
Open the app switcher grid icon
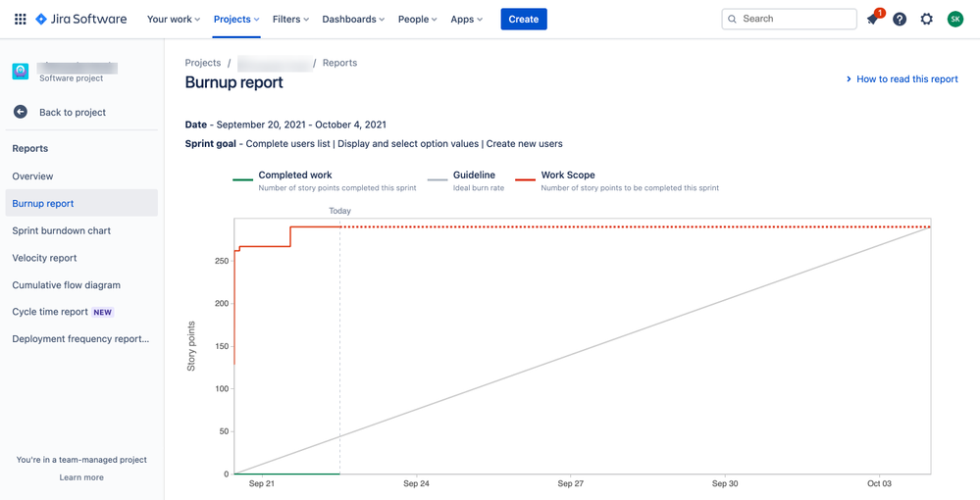(x=20, y=20)
